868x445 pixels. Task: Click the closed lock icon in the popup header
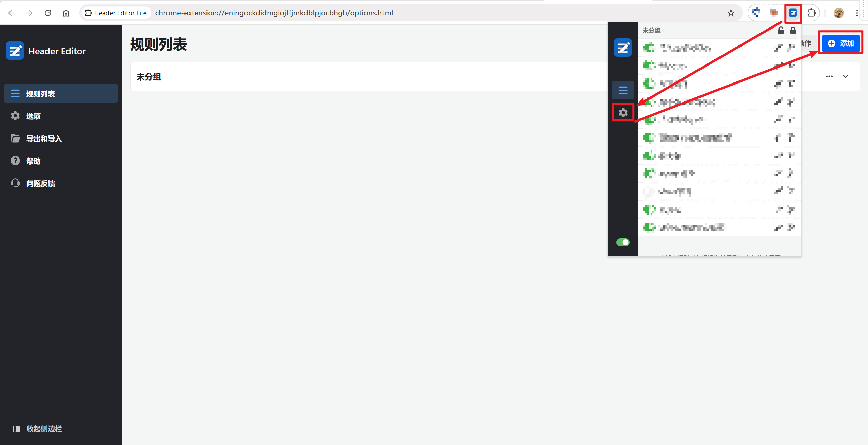click(x=793, y=30)
